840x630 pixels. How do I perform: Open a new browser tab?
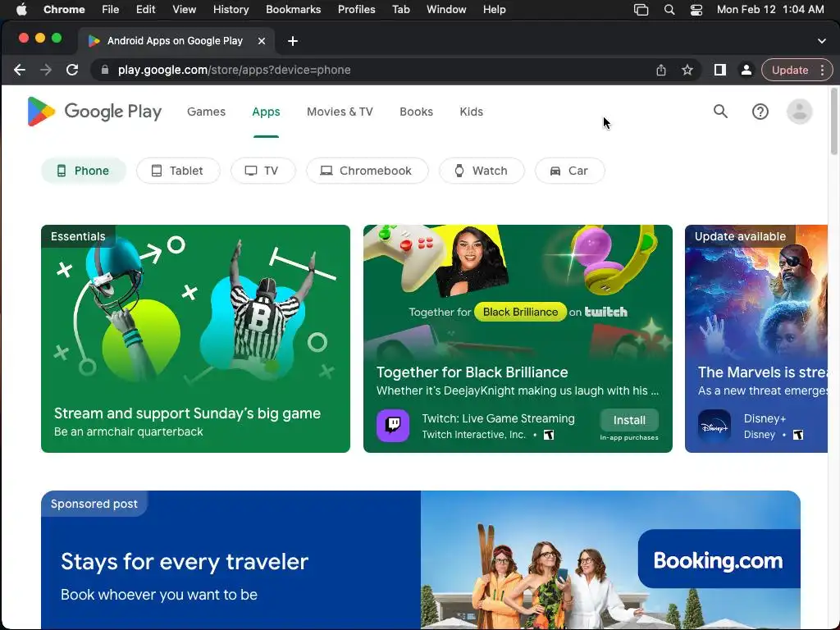(293, 41)
